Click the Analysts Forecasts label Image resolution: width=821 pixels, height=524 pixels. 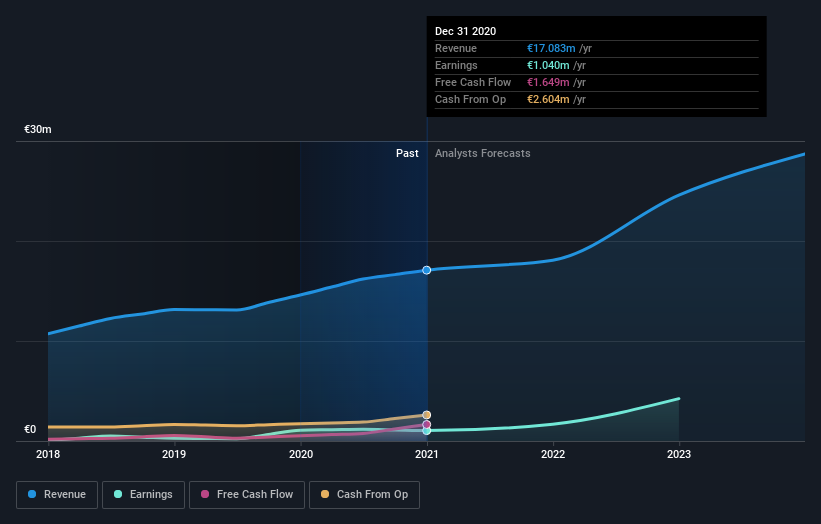pos(483,153)
